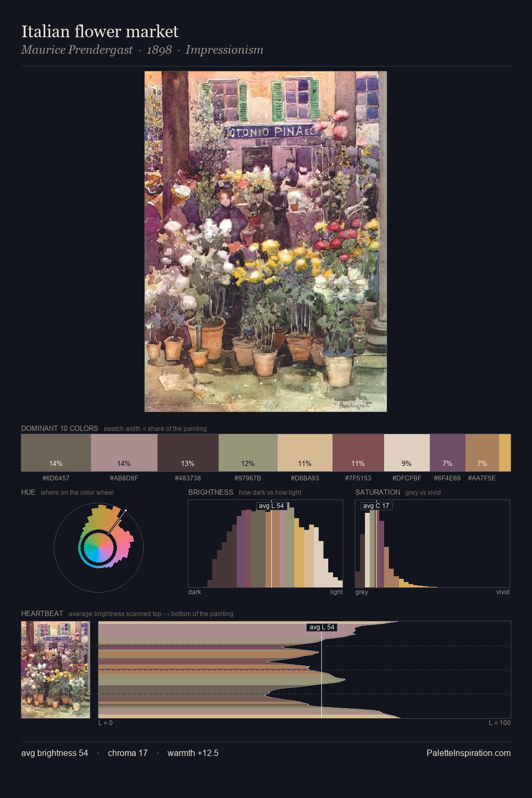Click the 'vivid' axis label under saturation chart

point(503,592)
